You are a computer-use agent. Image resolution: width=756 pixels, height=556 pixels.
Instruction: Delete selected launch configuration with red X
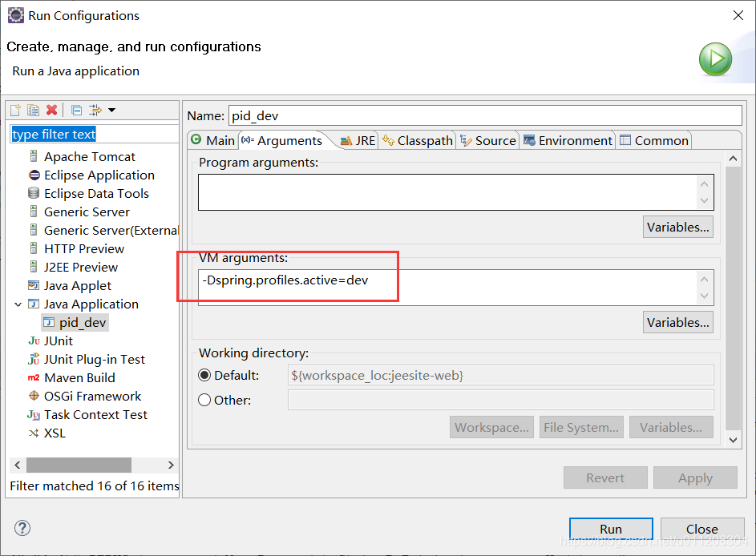[x=51, y=111]
